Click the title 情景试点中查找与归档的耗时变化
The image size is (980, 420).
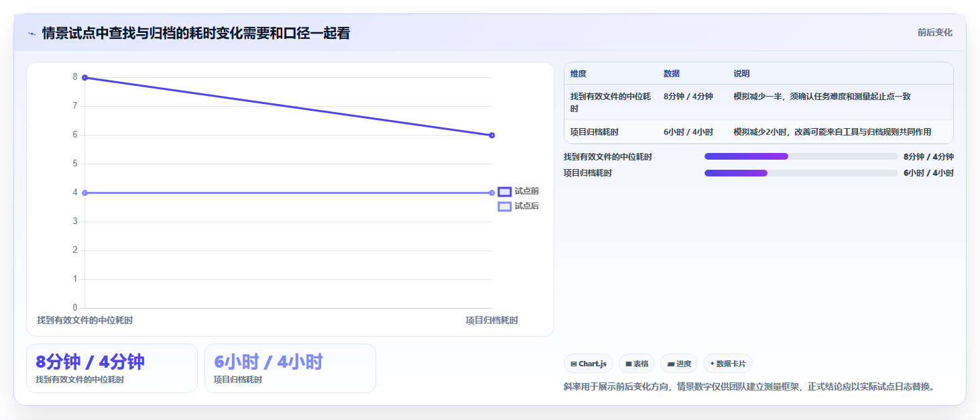point(196,34)
